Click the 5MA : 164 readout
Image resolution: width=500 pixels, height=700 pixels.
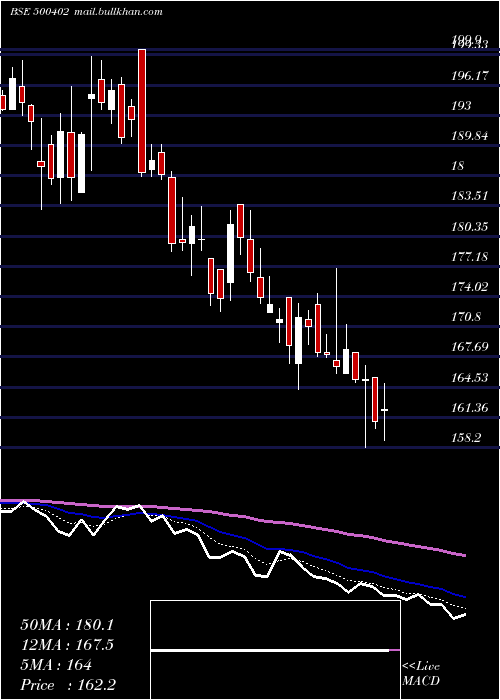(56, 665)
